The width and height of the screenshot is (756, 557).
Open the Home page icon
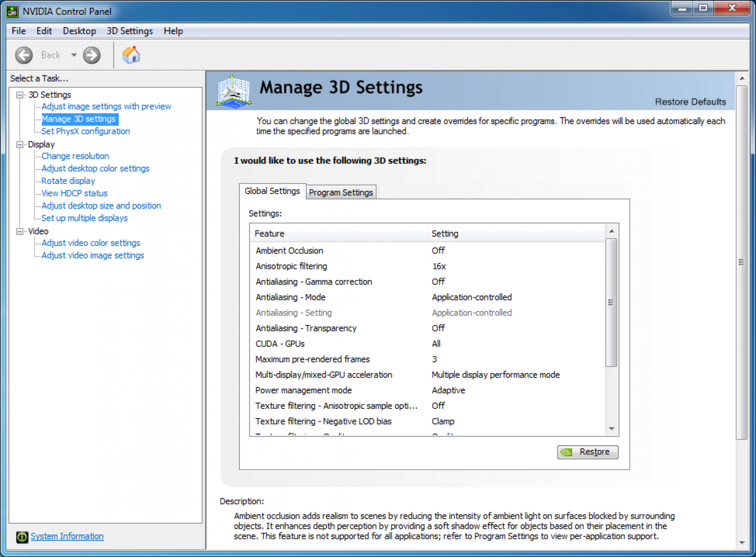[131, 55]
